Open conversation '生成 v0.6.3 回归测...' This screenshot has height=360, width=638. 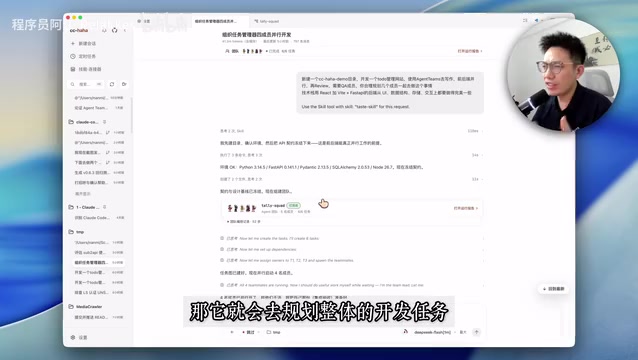(99, 172)
